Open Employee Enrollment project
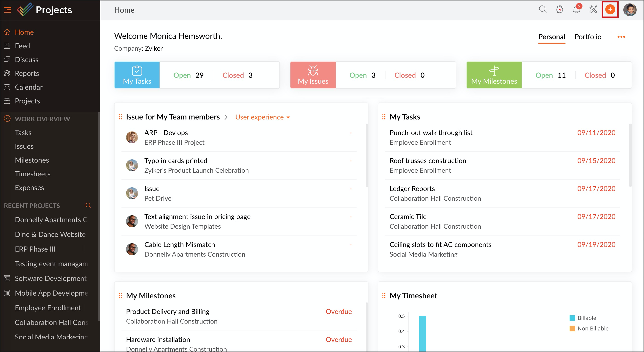 (48, 308)
